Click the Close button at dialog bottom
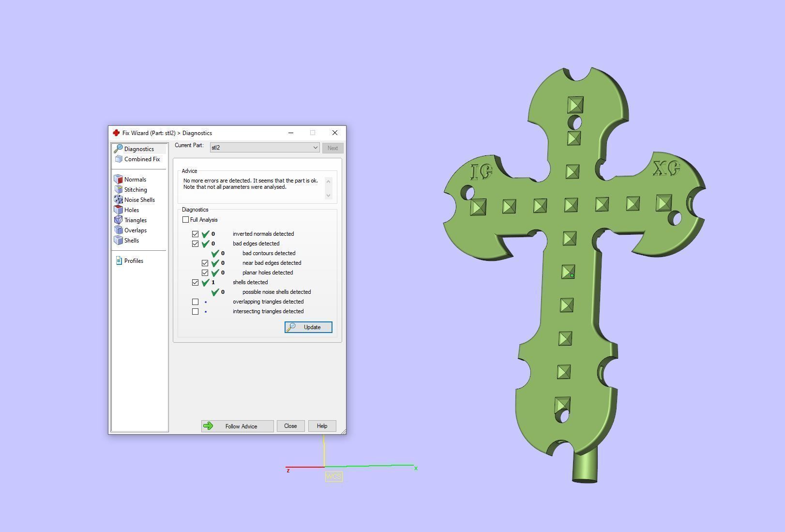This screenshot has width=785, height=532. point(290,426)
